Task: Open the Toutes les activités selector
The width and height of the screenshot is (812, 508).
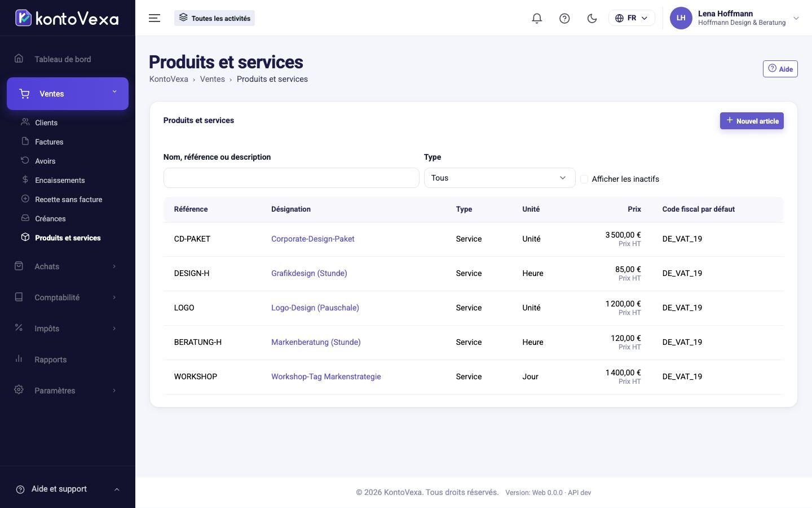Action: tap(214, 18)
